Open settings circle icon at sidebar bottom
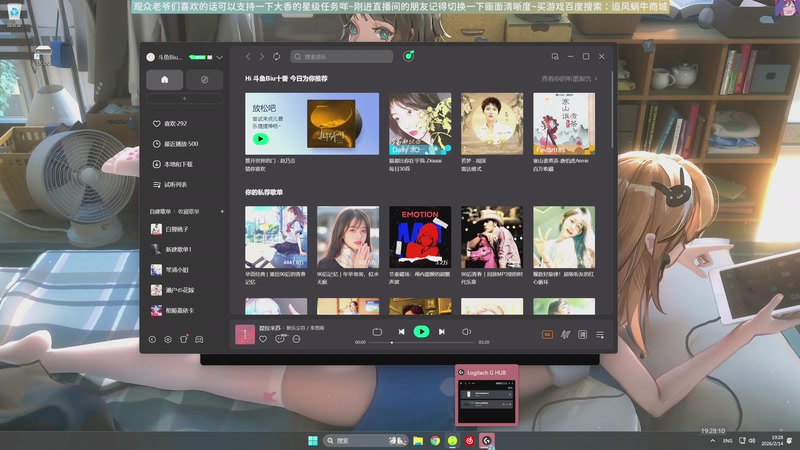 (168, 339)
